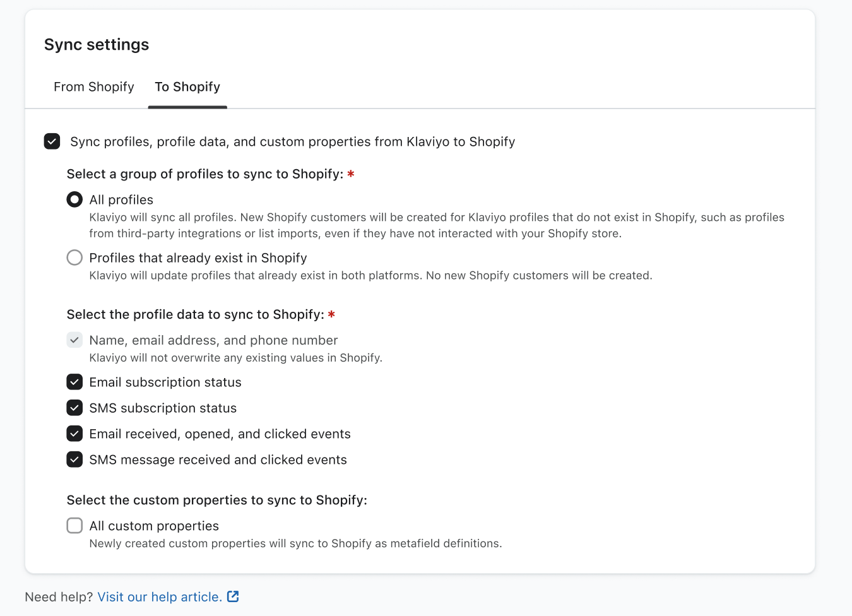Switch to the From Shopify tab
This screenshot has width=852, height=616.
(94, 87)
